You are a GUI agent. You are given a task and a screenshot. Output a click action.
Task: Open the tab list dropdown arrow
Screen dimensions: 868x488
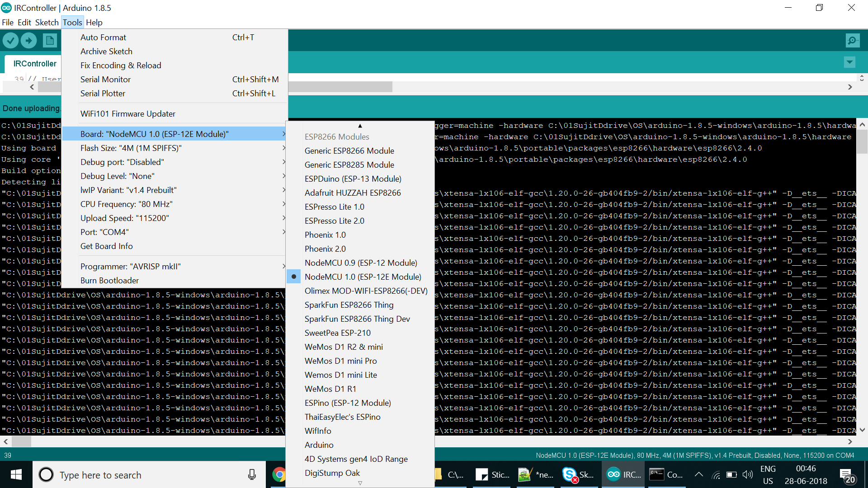tap(850, 62)
